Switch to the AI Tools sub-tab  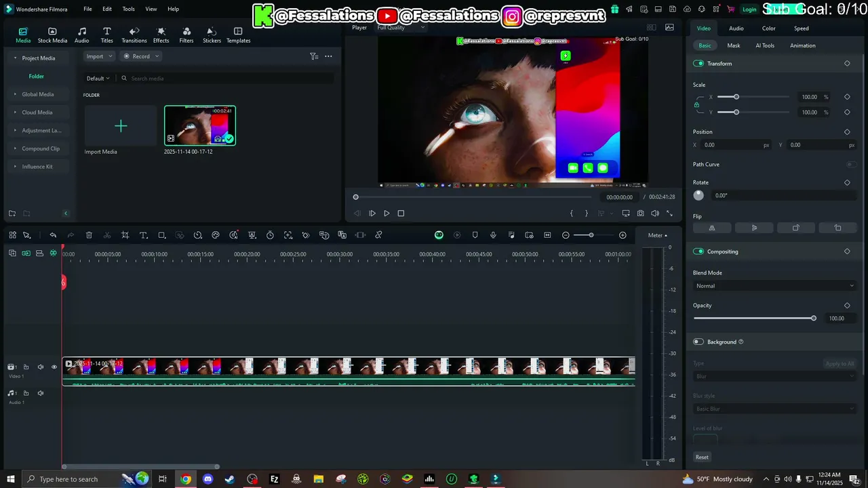click(765, 45)
